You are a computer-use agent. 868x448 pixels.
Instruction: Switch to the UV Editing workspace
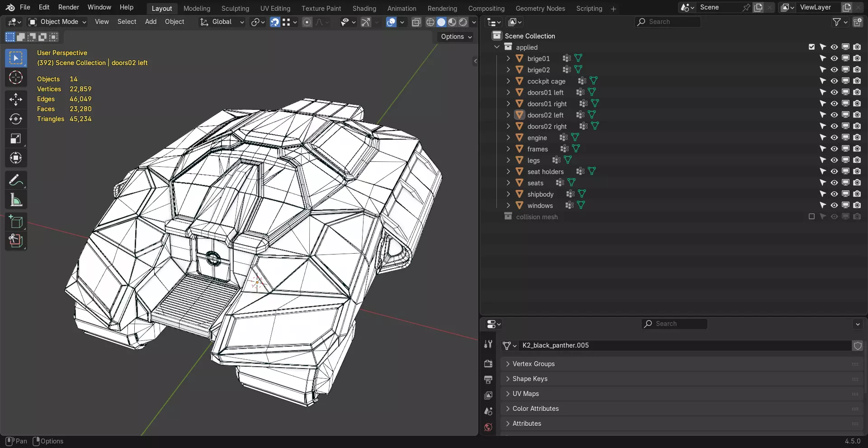pos(275,9)
